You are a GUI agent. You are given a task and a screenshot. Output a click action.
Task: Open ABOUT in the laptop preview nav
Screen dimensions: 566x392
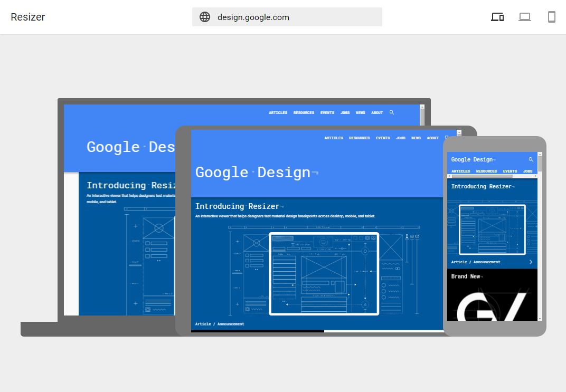point(377,113)
